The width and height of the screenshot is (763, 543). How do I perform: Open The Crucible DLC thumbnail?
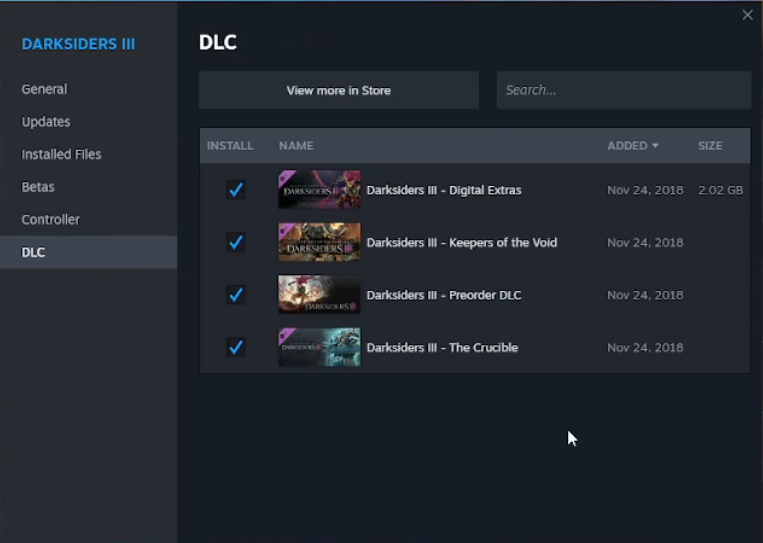319,347
